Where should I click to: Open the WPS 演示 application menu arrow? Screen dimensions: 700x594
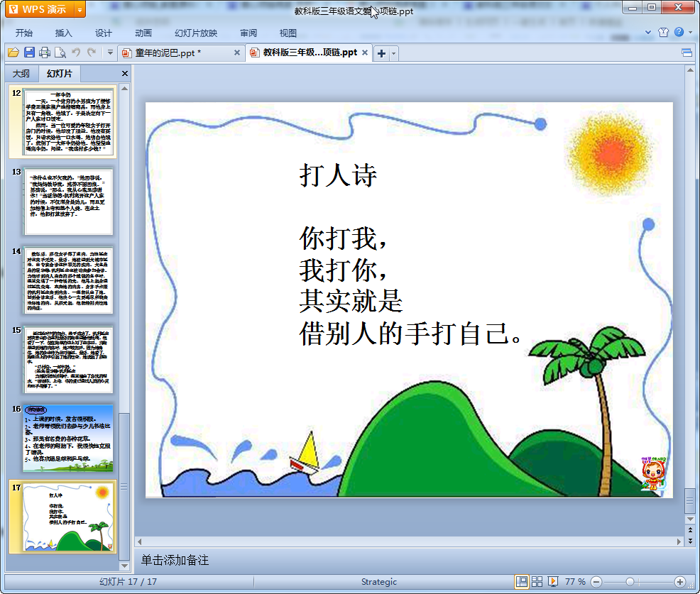[x=80, y=10]
